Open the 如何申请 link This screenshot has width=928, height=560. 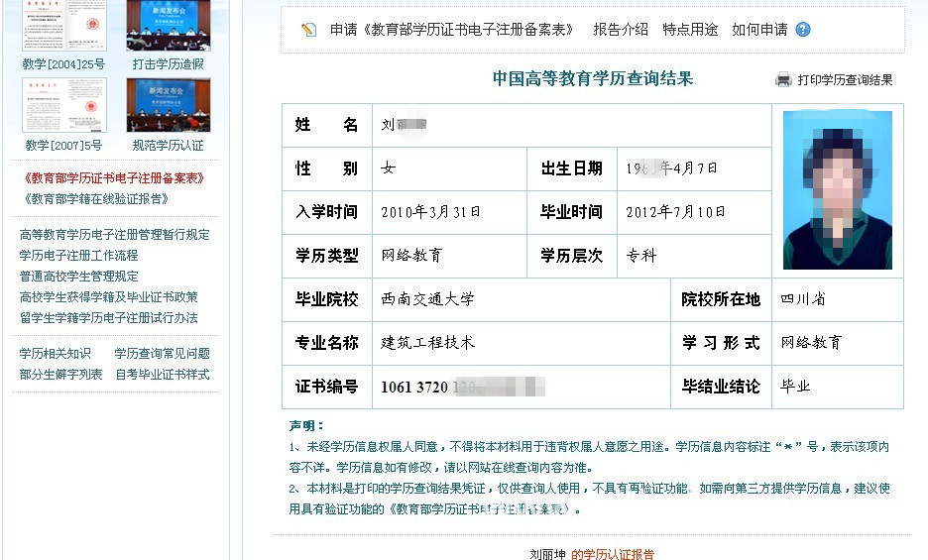[759, 30]
